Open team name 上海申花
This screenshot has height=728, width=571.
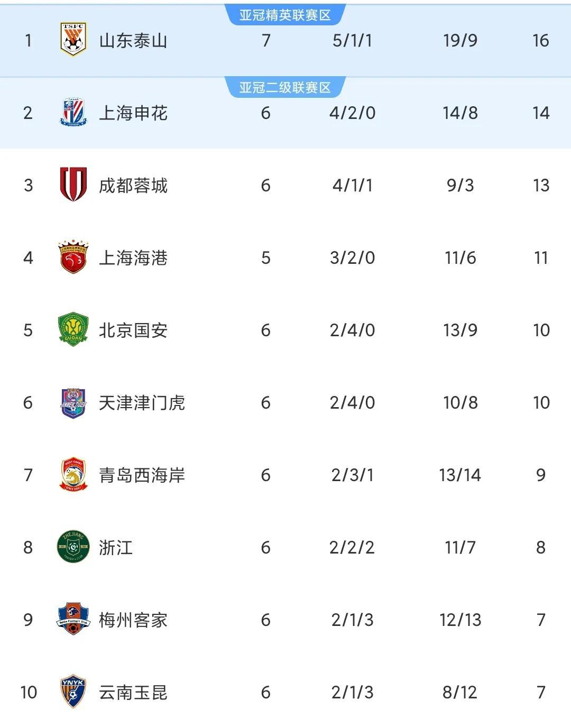[x=133, y=113]
